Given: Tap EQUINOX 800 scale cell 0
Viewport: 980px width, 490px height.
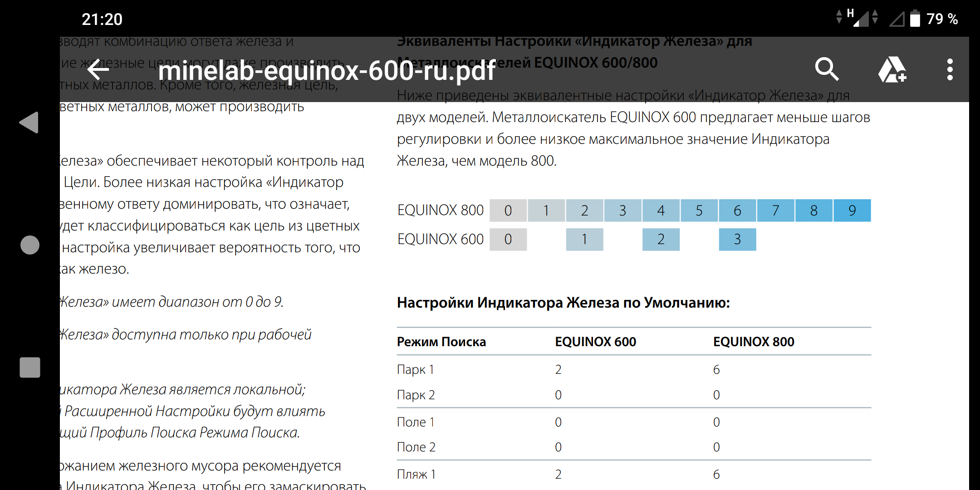Looking at the screenshot, I should [508, 211].
